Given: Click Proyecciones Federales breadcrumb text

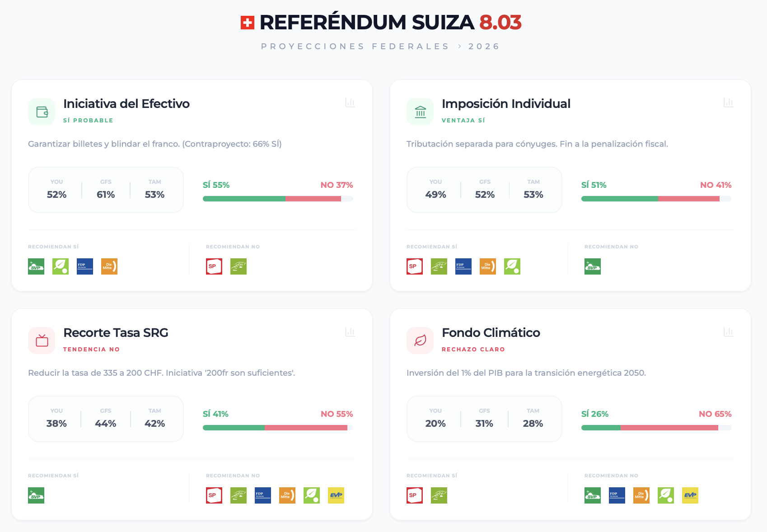Looking at the screenshot, I should pos(355,47).
